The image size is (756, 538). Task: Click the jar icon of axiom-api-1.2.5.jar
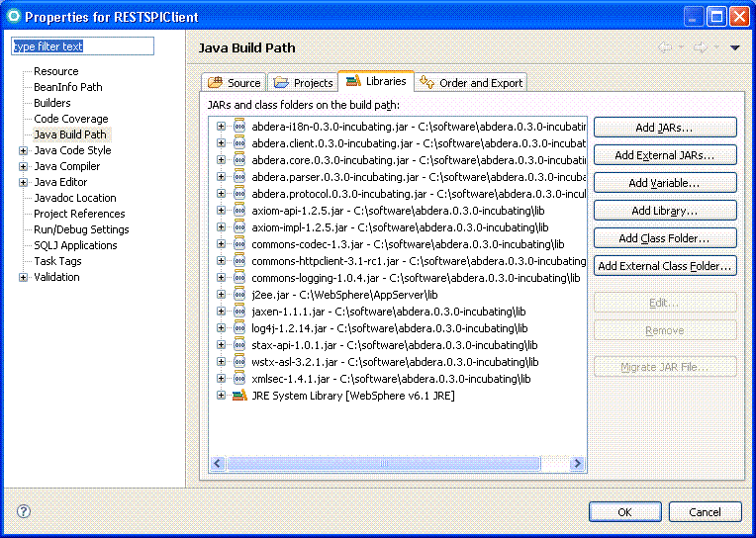(x=239, y=211)
